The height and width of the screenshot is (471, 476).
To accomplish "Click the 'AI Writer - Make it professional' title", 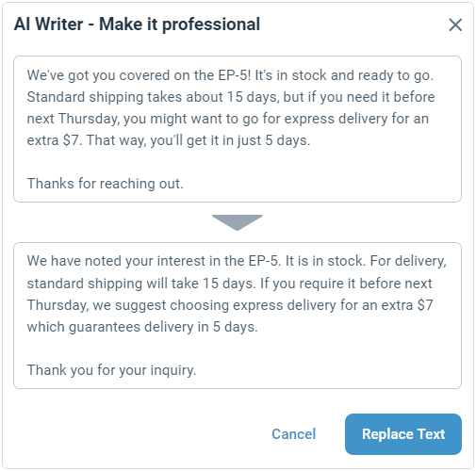I will tap(137, 24).
